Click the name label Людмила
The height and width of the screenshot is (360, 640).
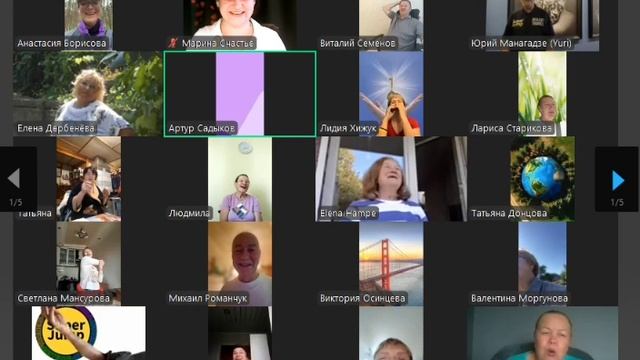click(x=189, y=213)
